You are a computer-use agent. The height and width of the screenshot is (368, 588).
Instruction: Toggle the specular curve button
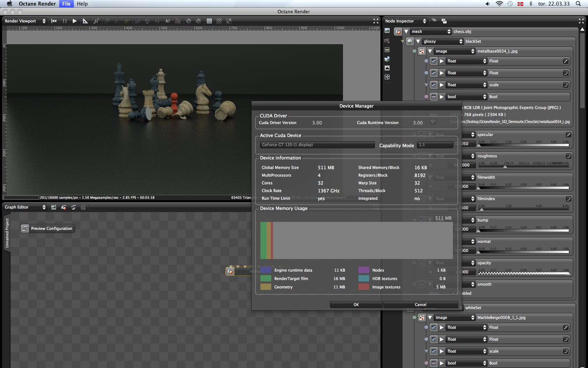pos(568,135)
